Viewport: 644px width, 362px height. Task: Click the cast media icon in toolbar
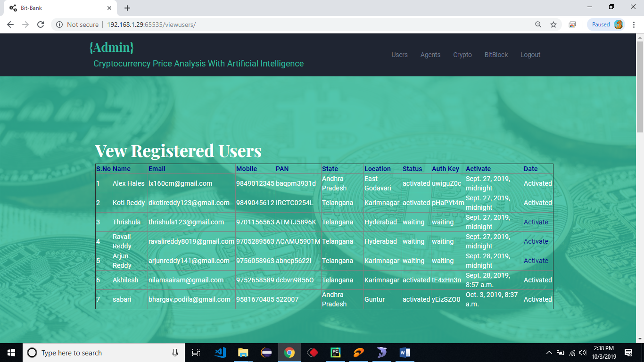(572, 25)
